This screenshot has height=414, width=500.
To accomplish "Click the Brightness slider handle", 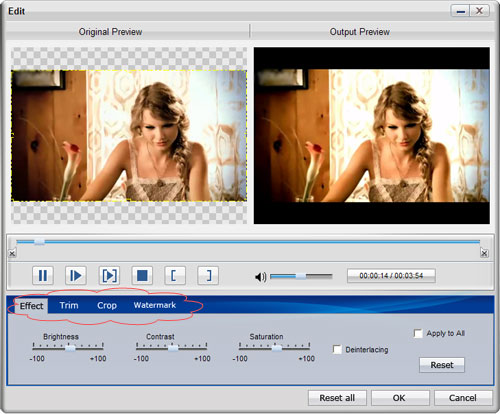I will click(x=70, y=348).
